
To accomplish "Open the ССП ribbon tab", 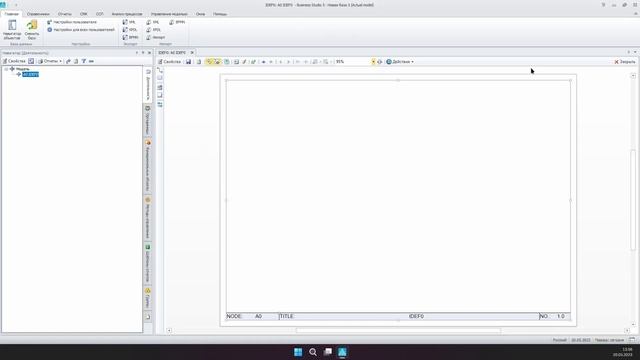I will click(100, 14).
